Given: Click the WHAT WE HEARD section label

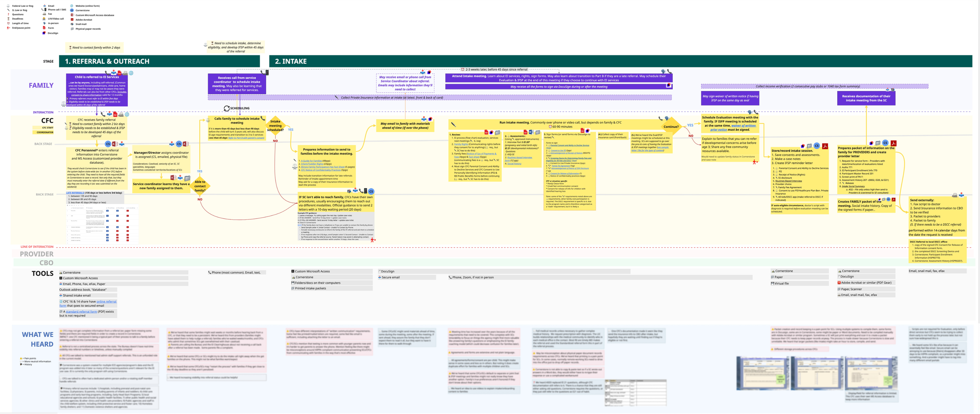Looking at the screenshot, I should pyautogui.click(x=38, y=339).
